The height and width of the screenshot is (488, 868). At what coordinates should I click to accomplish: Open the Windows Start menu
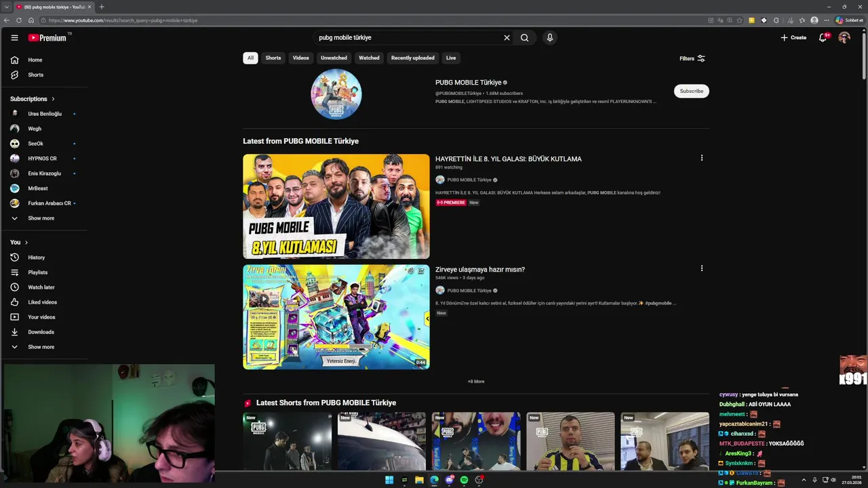point(389,480)
